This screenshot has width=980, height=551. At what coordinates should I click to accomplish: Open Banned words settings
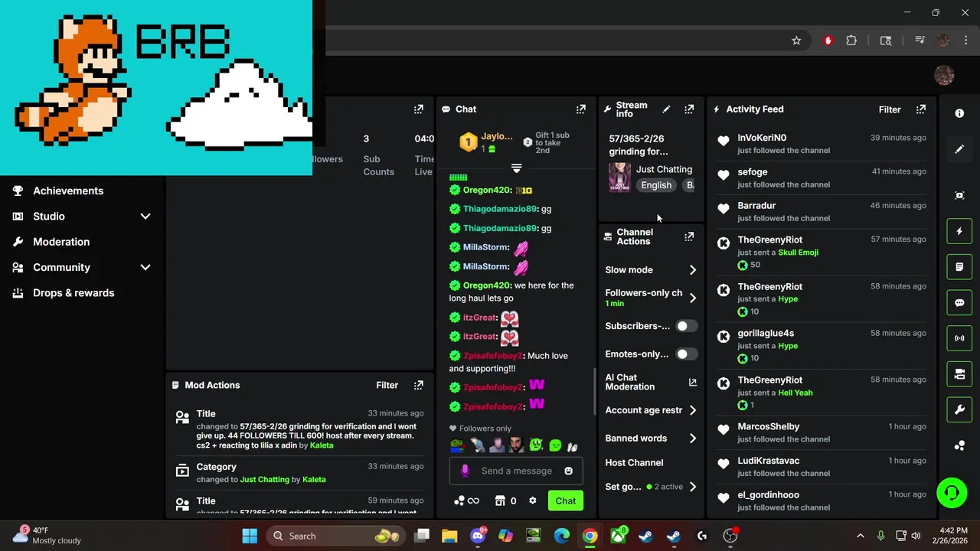pyautogui.click(x=651, y=439)
